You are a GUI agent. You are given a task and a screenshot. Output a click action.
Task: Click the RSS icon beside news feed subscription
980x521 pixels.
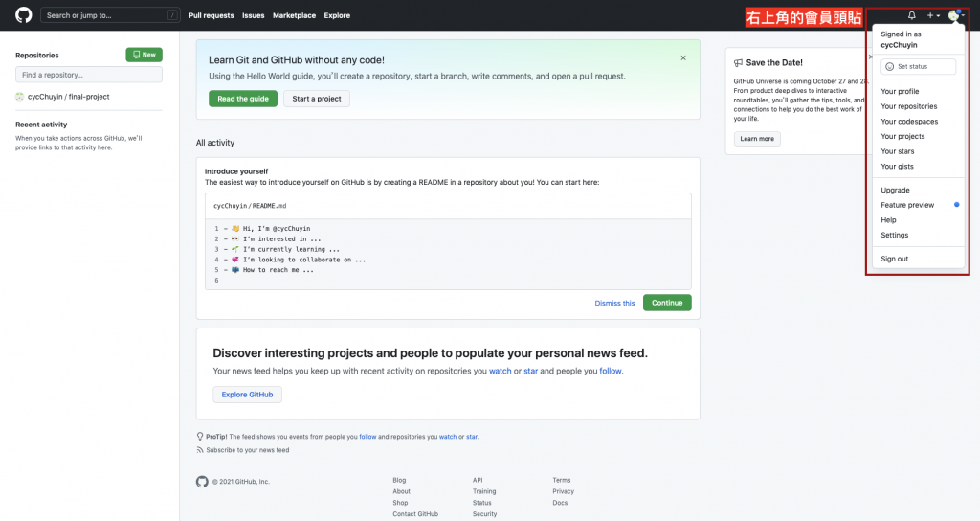(200, 450)
